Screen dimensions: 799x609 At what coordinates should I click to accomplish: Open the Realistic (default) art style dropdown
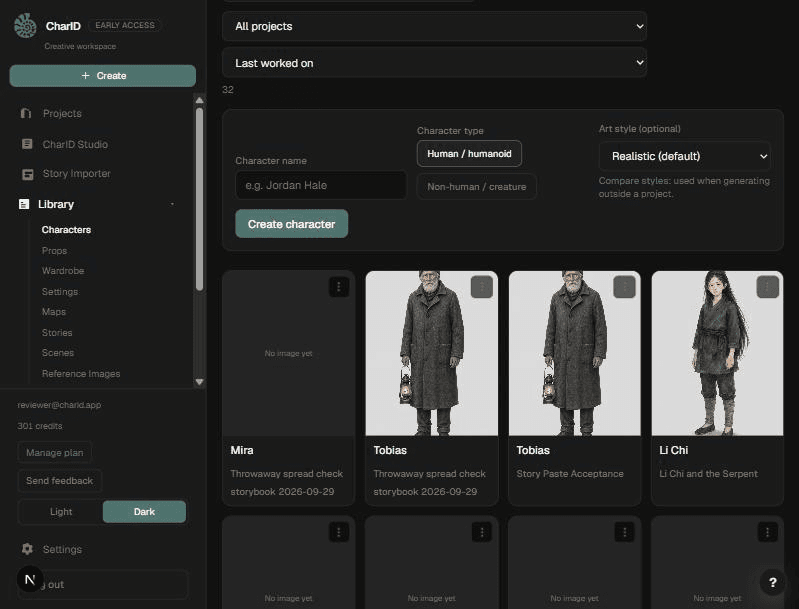click(x=685, y=156)
